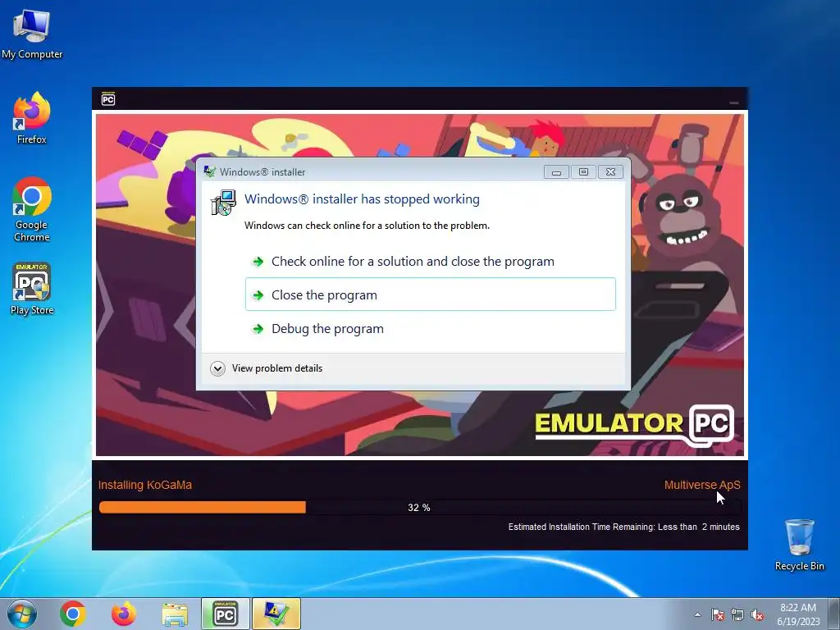The width and height of the screenshot is (840, 630).
Task: Minimize the Windows installer error dialog
Action: pyautogui.click(x=557, y=172)
